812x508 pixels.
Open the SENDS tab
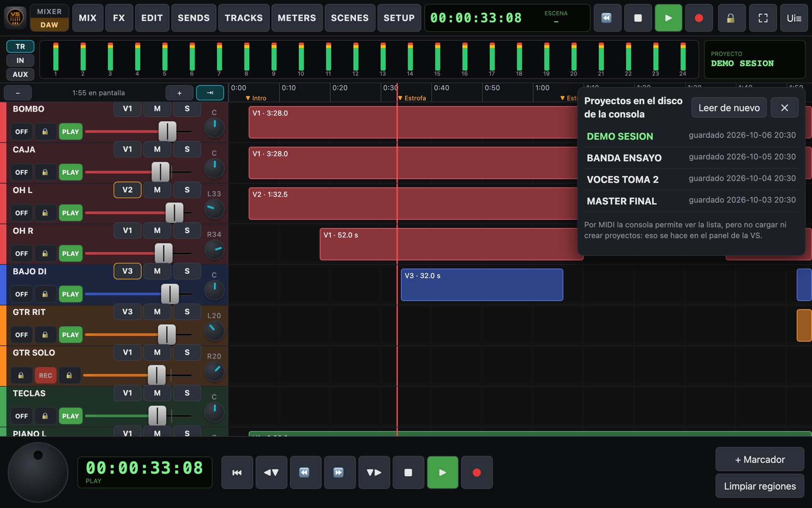tap(194, 18)
